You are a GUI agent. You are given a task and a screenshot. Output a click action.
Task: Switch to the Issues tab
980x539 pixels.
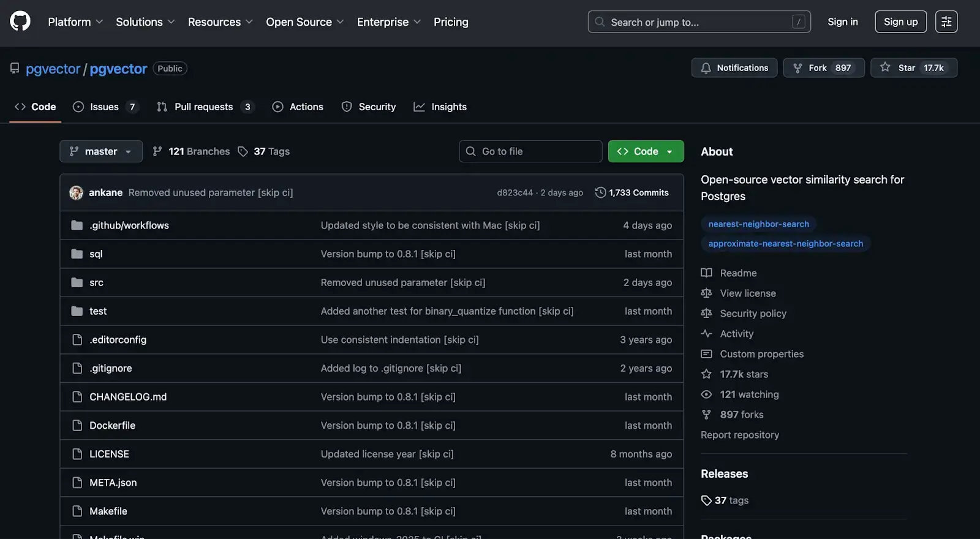[x=105, y=107]
